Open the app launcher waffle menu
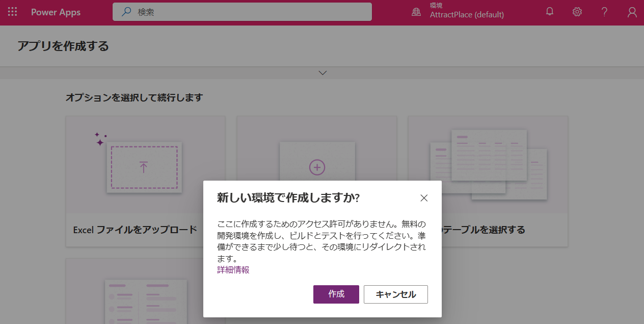Viewport: 644px width, 324px height. pyautogui.click(x=12, y=12)
